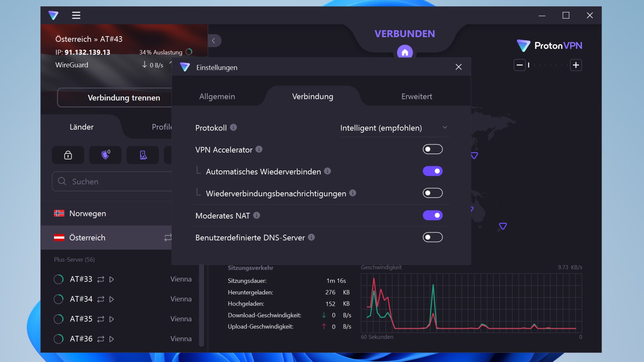Image resolution: width=644 pixels, height=362 pixels.
Task: Click server load indicator next to Auslastung
Action: click(x=189, y=52)
